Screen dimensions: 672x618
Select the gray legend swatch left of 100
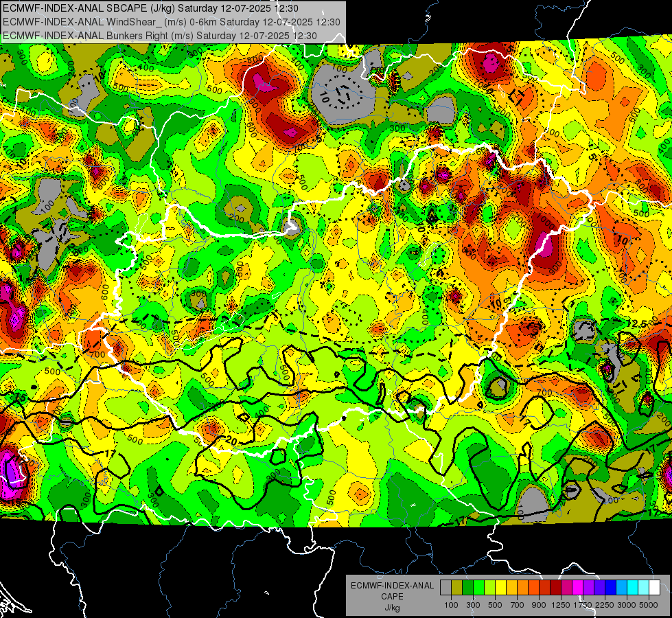445,588
